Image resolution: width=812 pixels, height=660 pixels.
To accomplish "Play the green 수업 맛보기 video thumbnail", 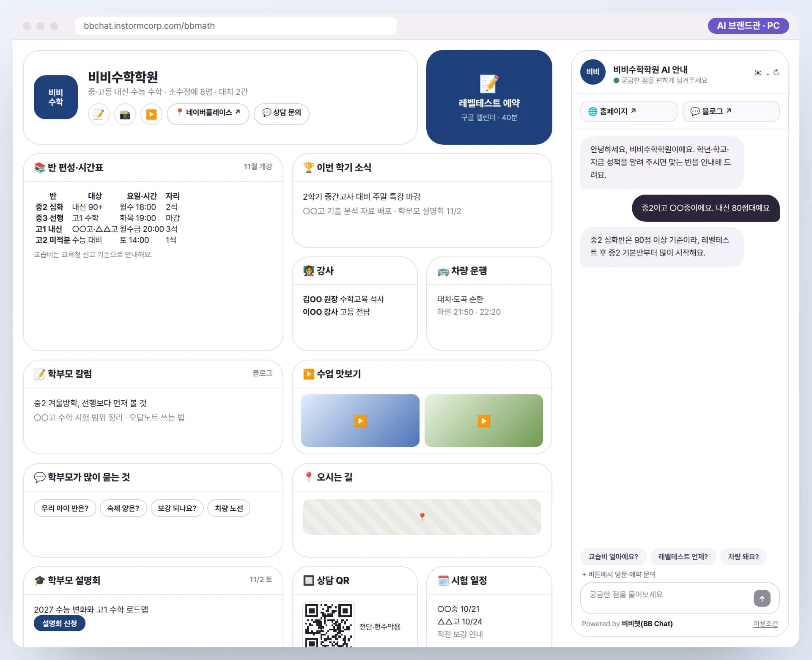I will click(x=484, y=421).
